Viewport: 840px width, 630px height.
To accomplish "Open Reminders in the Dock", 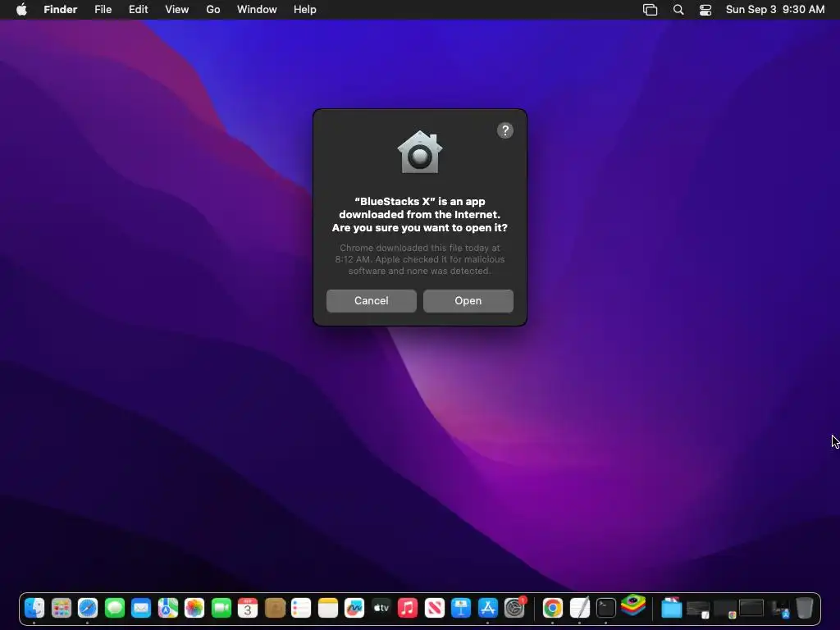I will (x=301, y=608).
